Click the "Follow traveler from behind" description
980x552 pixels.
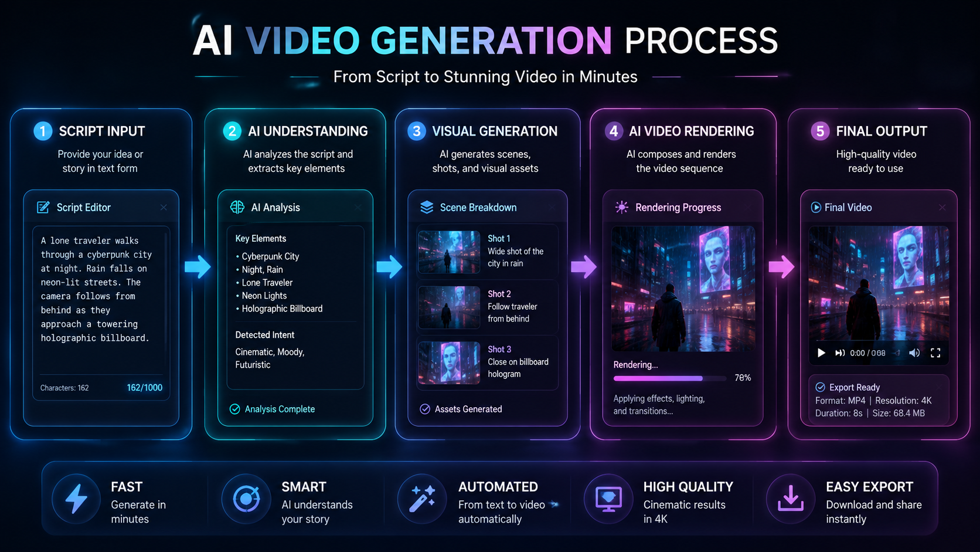tap(512, 313)
